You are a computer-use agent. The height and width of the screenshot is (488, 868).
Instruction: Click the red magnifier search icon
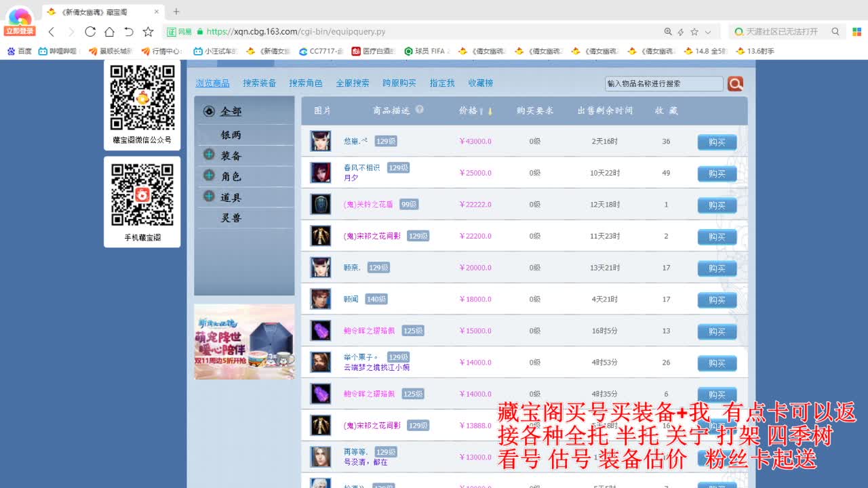coord(734,83)
